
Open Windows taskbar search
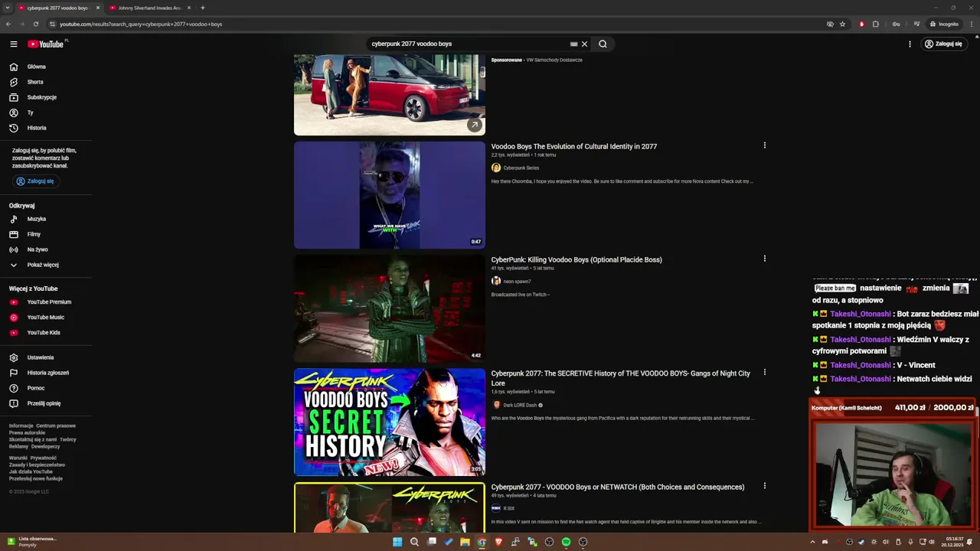coord(414,542)
